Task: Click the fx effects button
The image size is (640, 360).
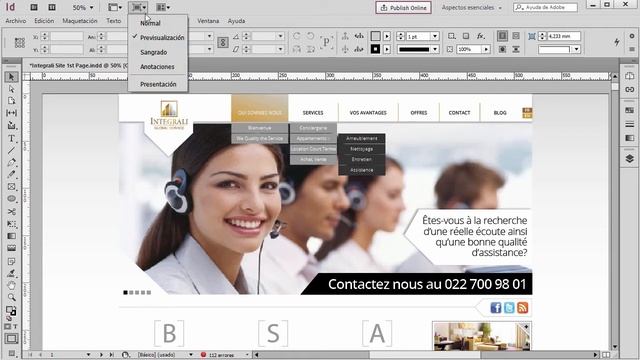Action: 481,36
